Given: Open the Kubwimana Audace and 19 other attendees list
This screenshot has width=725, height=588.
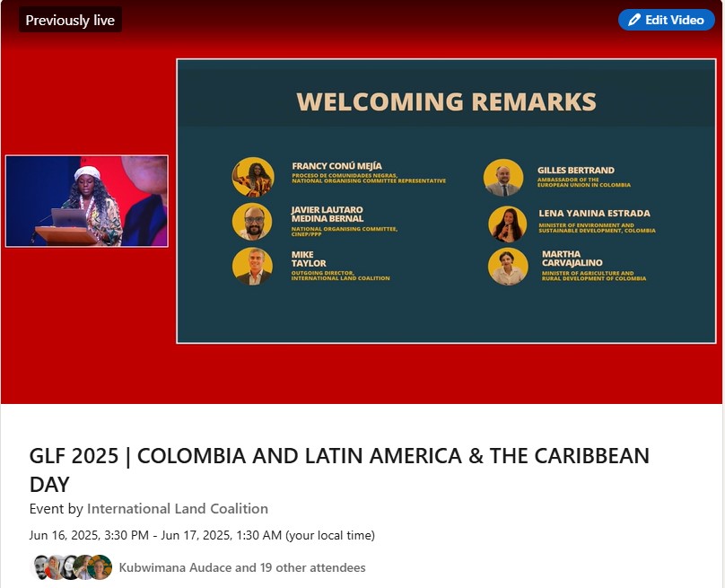Looking at the screenshot, I should click(x=242, y=567).
